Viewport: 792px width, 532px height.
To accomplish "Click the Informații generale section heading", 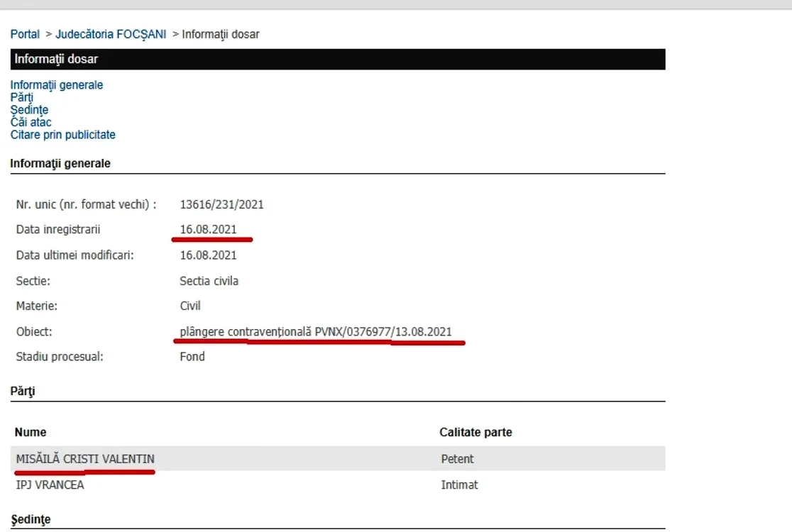I will pos(60,164).
